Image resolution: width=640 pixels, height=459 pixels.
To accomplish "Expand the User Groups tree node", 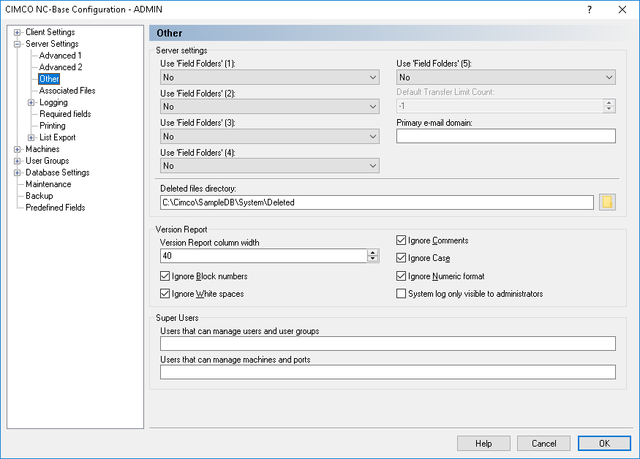I will pos(17,161).
